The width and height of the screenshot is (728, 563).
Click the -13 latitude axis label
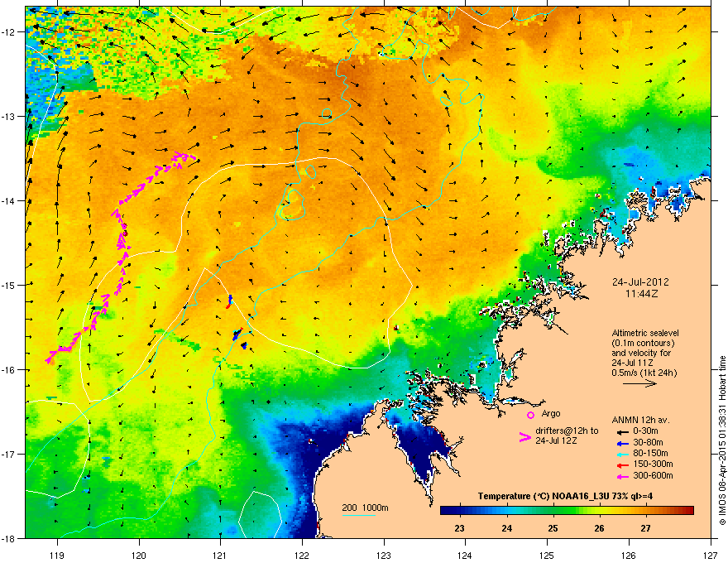[9, 117]
